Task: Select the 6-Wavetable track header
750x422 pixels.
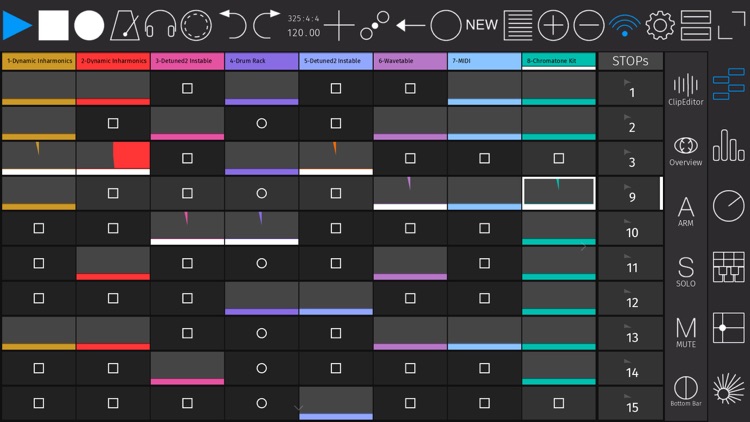Action: pos(410,61)
